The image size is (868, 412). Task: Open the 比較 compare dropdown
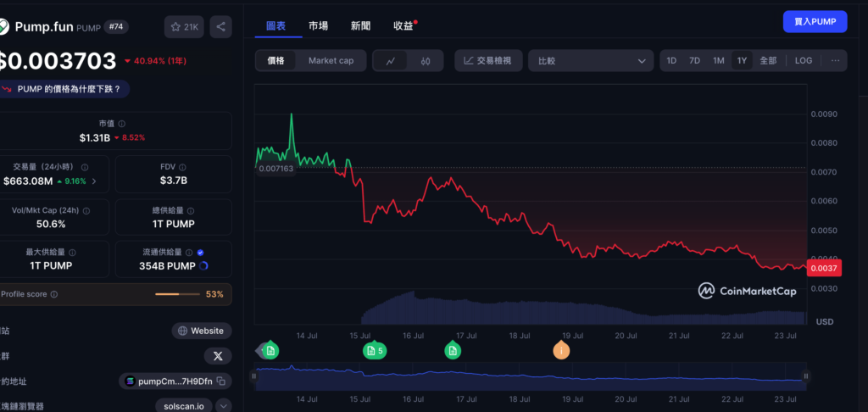click(x=591, y=61)
